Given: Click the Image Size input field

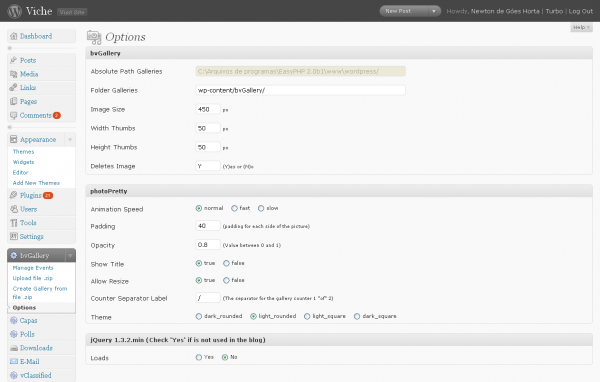Looking at the screenshot, I should tap(208, 109).
